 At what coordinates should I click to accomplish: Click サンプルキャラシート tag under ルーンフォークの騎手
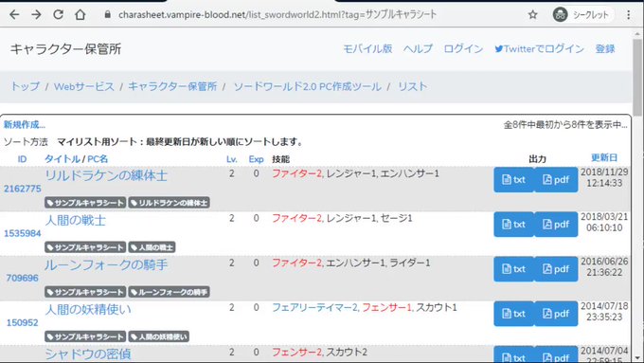pos(85,292)
